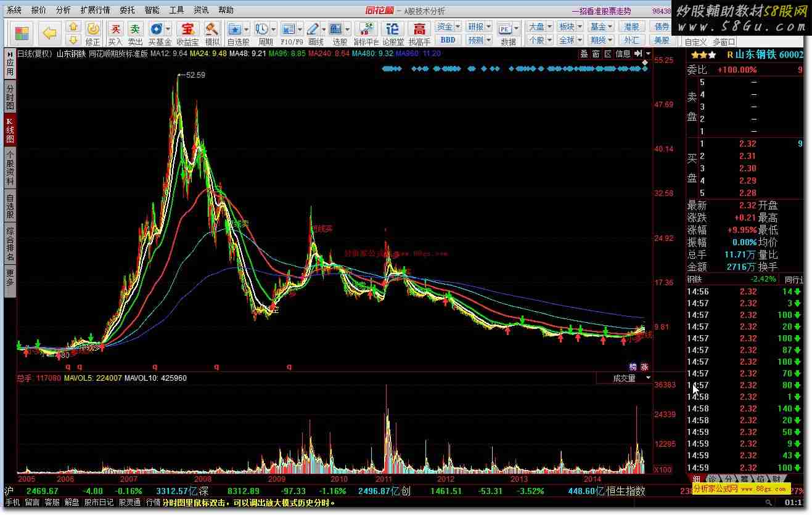Select the 细 detail tab
812x515 pixels.
pos(696,479)
